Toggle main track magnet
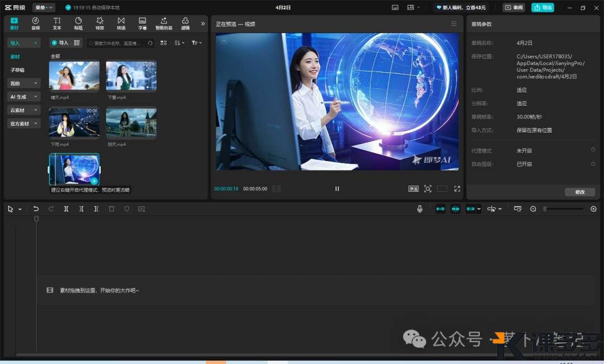 [440, 209]
